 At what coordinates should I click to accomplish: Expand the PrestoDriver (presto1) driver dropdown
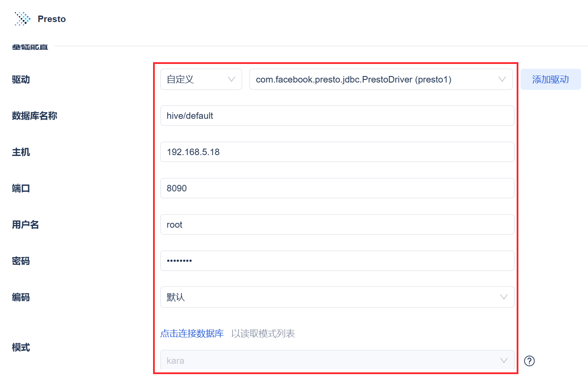(x=381, y=79)
